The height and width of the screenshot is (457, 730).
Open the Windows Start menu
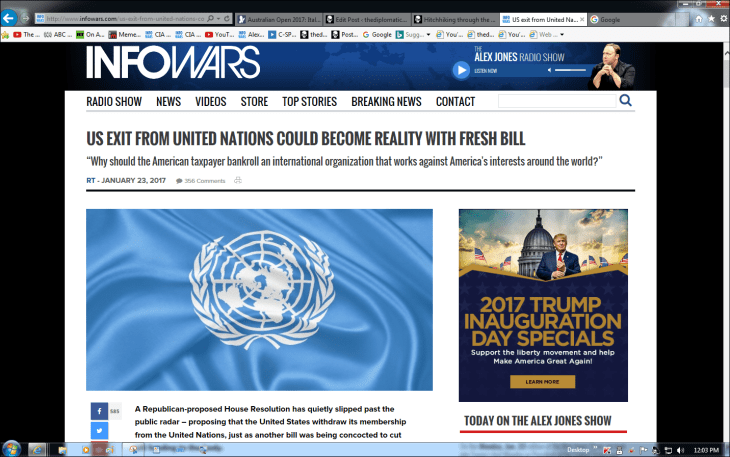pyautogui.click(x=12, y=448)
